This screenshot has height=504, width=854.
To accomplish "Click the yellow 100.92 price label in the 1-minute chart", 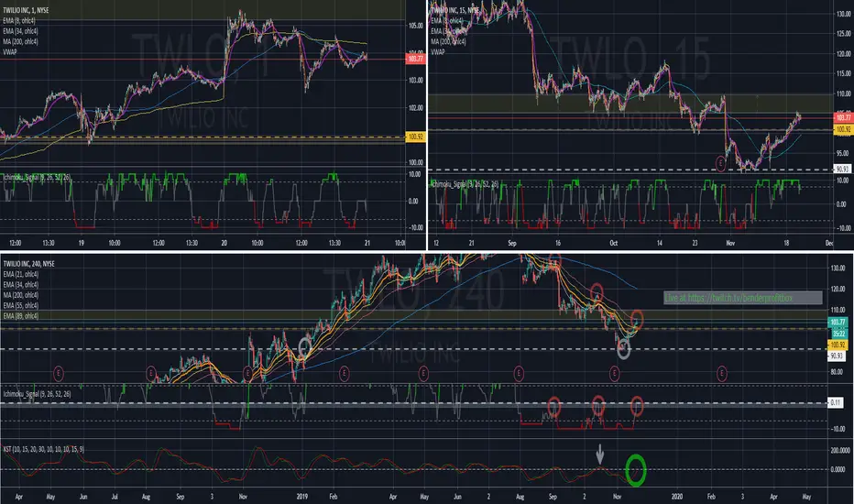I will [x=416, y=137].
